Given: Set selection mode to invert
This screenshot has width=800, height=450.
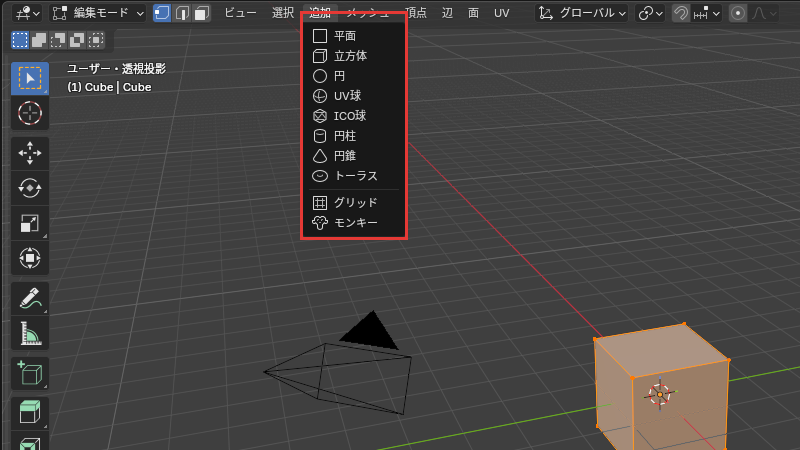Looking at the screenshot, I should click(77, 40).
